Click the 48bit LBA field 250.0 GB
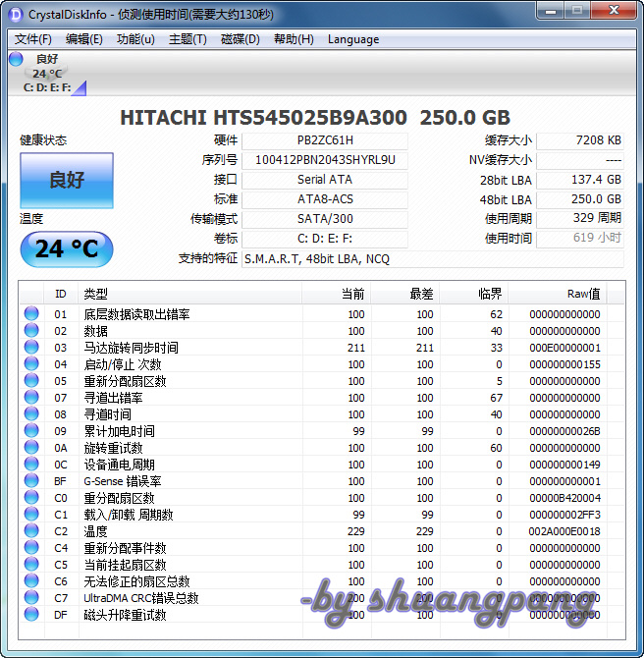 click(x=580, y=199)
